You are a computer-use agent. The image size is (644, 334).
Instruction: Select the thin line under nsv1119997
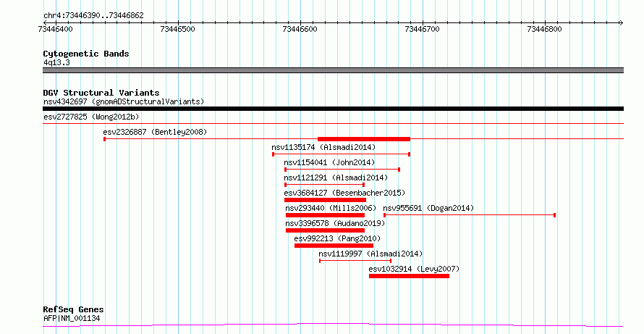point(355,261)
